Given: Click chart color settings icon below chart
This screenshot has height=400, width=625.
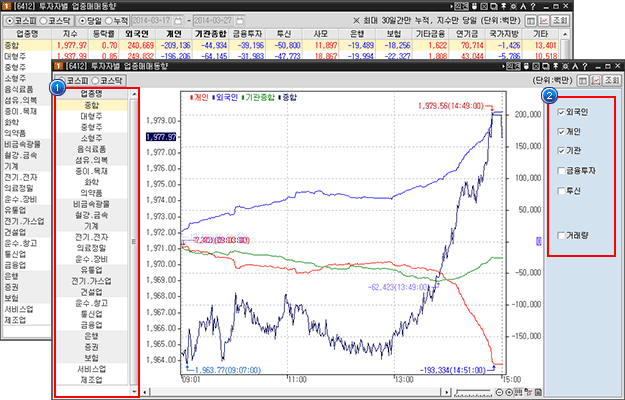Looking at the screenshot, I should point(528,392).
